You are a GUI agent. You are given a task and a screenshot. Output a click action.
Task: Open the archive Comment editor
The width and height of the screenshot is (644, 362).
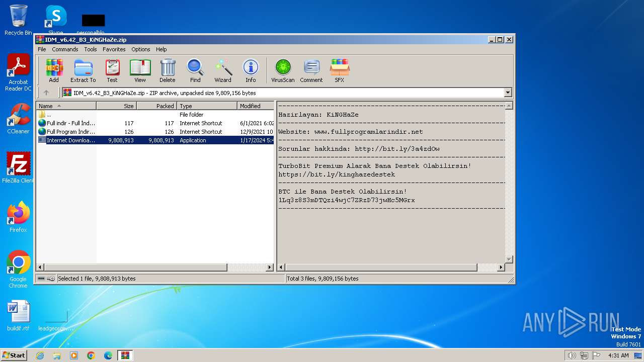point(311,71)
